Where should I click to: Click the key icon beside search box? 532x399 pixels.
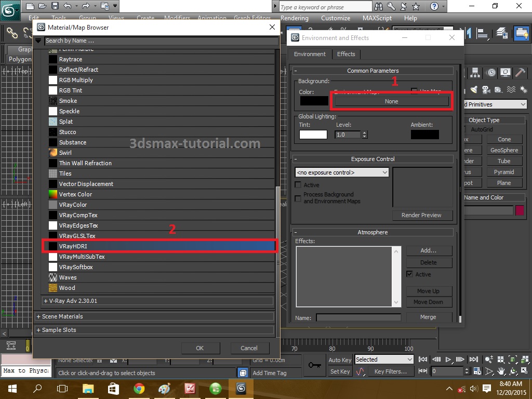point(391,6)
